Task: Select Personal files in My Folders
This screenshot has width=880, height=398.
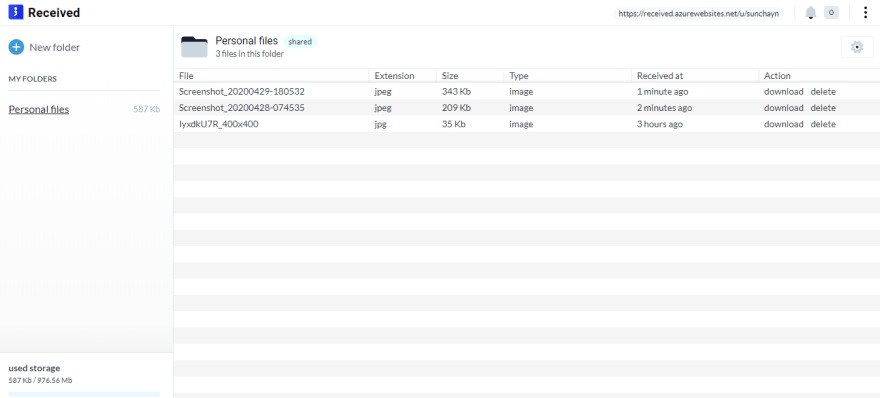Action: point(39,109)
